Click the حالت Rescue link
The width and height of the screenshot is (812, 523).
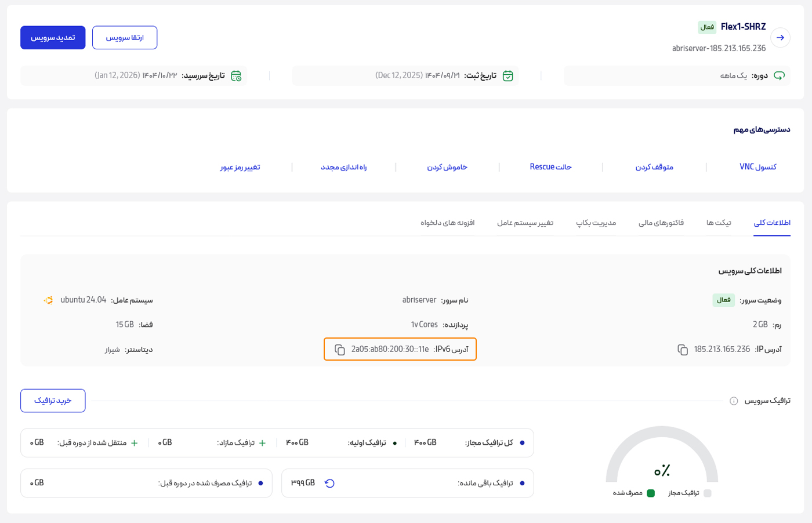pyautogui.click(x=550, y=167)
